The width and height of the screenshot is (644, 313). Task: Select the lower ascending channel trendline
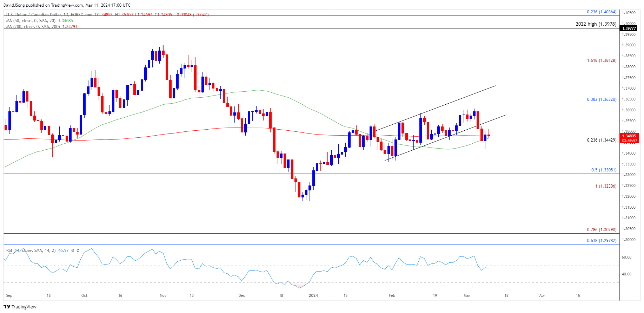click(446, 138)
